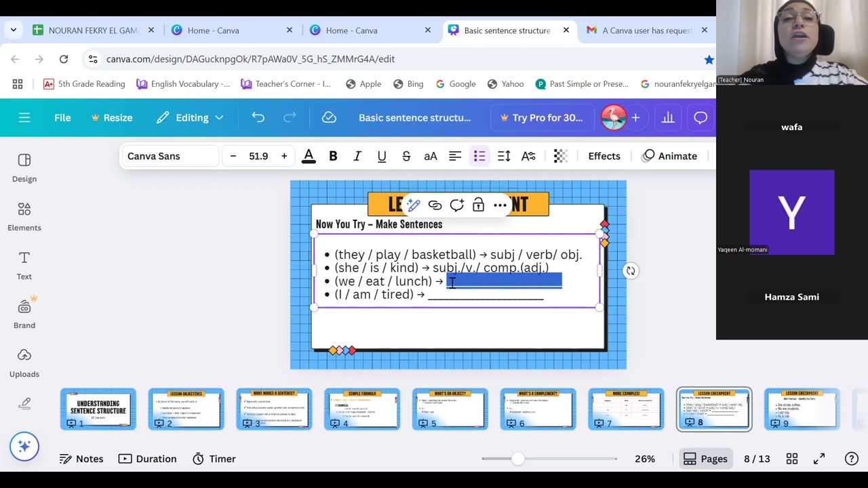The height and width of the screenshot is (488, 868).
Task: Open the File menu
Action: 62,117
